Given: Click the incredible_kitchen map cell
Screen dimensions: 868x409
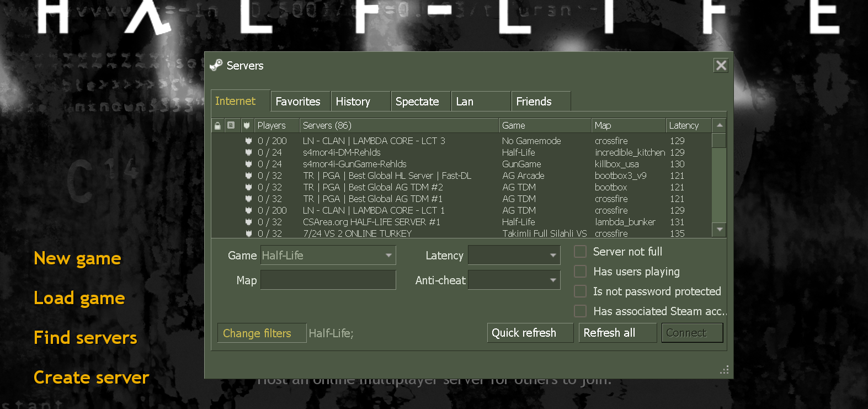Looking at the screenshot, I should (x=630, y=152).
